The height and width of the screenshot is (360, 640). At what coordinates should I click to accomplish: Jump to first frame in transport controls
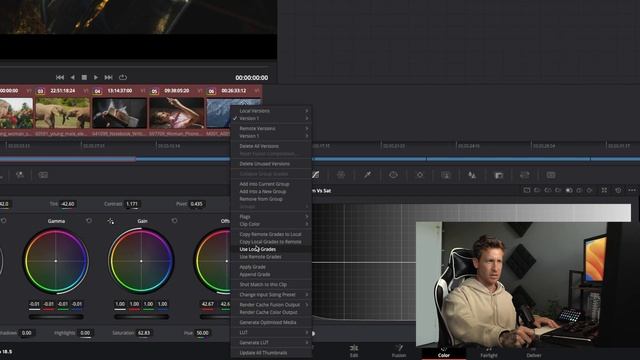[60, 77]
